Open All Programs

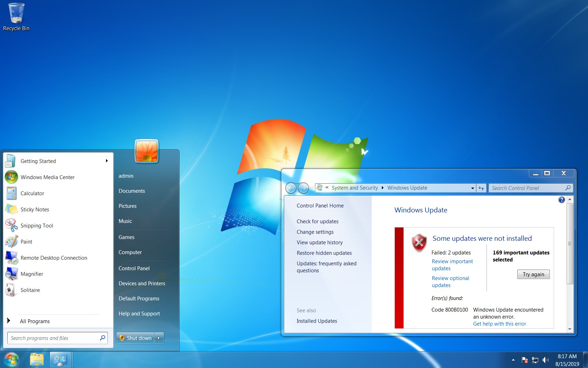pos(35,321)
